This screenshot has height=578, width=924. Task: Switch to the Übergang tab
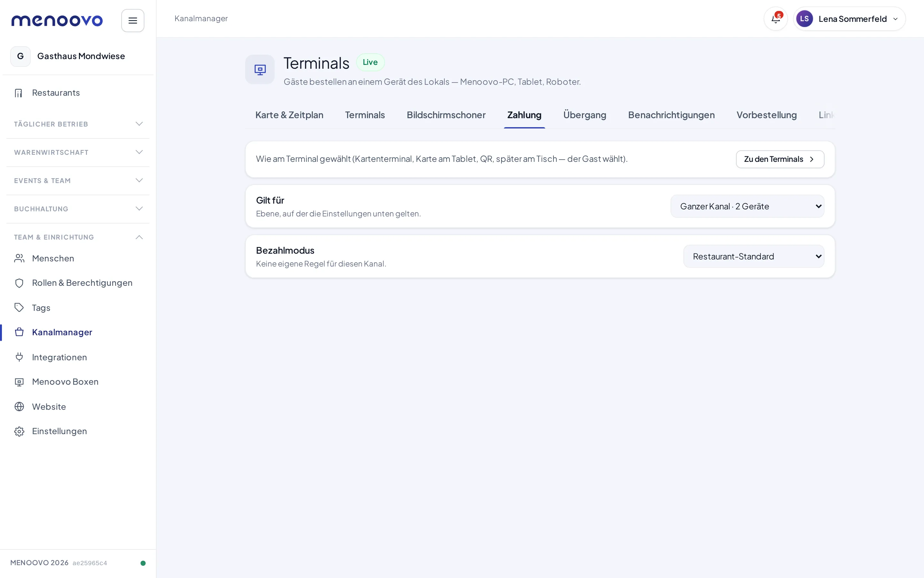pyautogui.click(x=585, y=115)
